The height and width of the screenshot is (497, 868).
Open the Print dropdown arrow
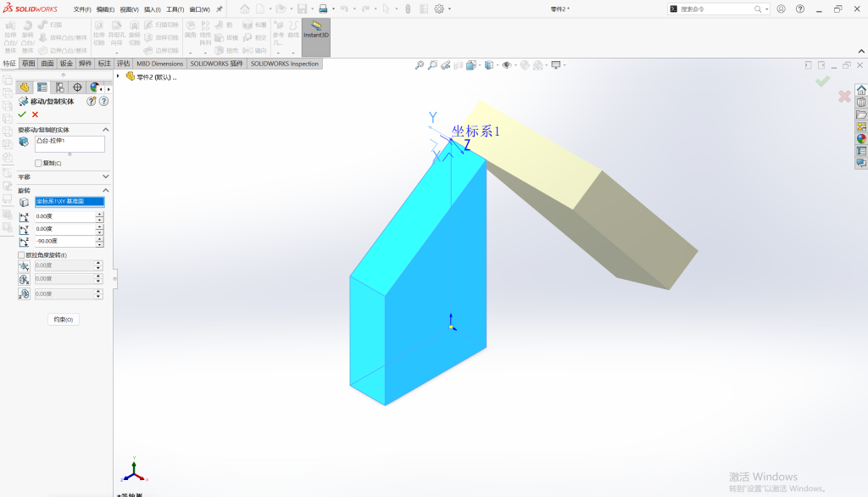(333, 8)
